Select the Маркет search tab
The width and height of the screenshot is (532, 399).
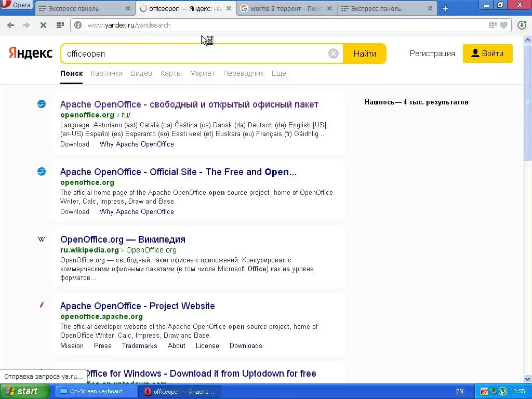(202, 73)
